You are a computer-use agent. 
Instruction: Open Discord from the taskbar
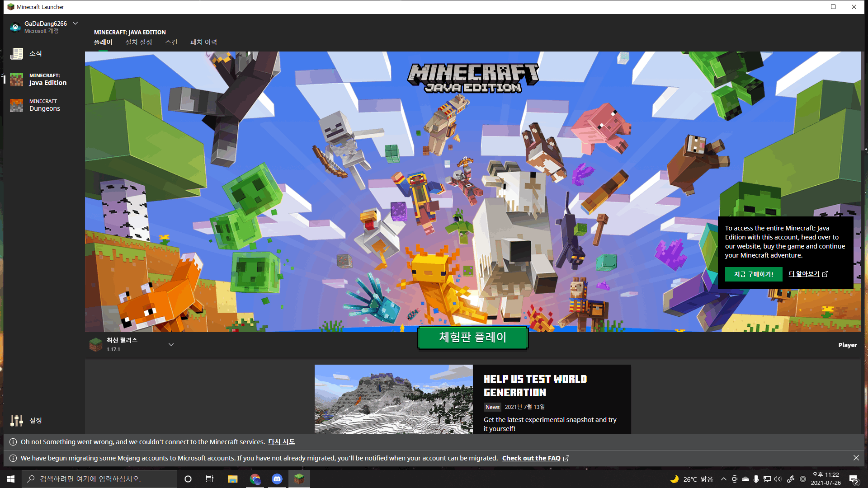[277, 479]
